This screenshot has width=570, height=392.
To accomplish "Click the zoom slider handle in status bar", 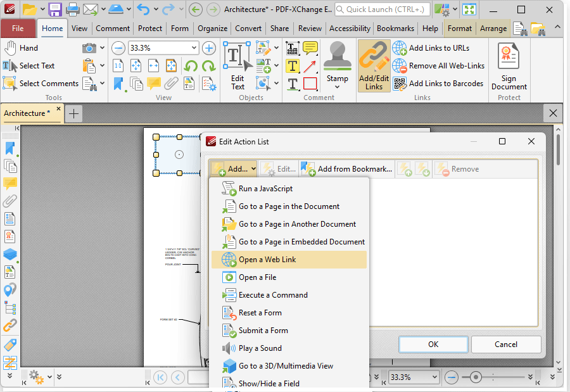I will pos(476,377).
